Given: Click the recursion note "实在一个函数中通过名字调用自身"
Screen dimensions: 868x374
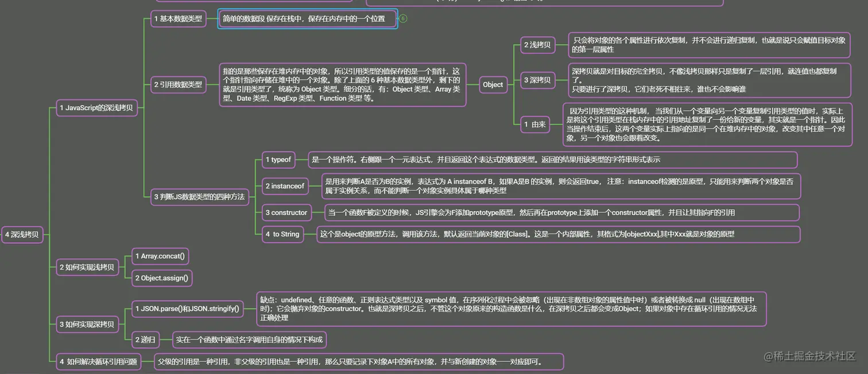Looking at the screenshot, I should [250, 340].
